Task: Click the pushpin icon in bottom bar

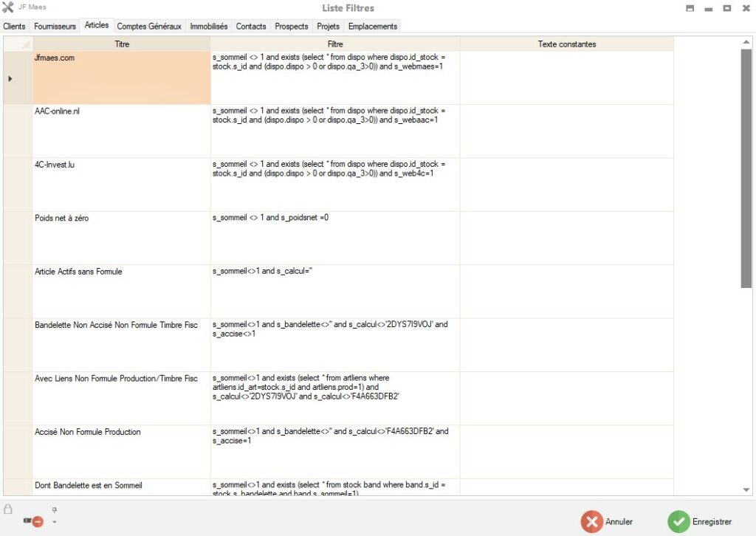Action: (54, 509)
